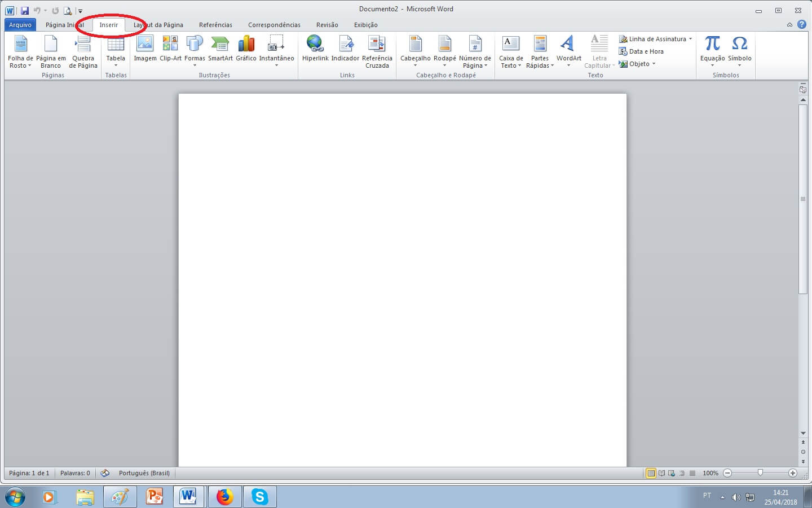Viewport: 812px width, 508px height.
Task: Click the SmartArt icon
Action: [220, 49]
